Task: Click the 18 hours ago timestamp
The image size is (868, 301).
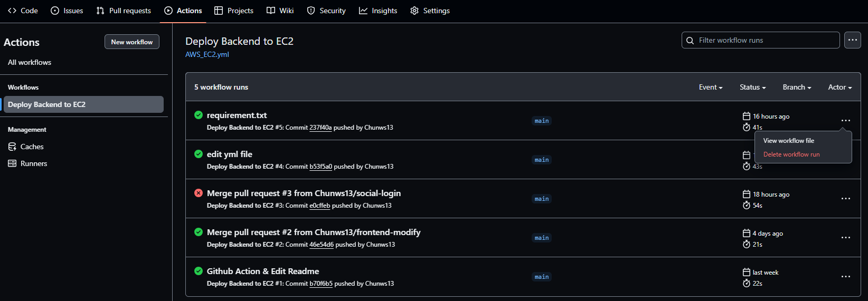Action: pyautogui.click(x=771, y=195)
